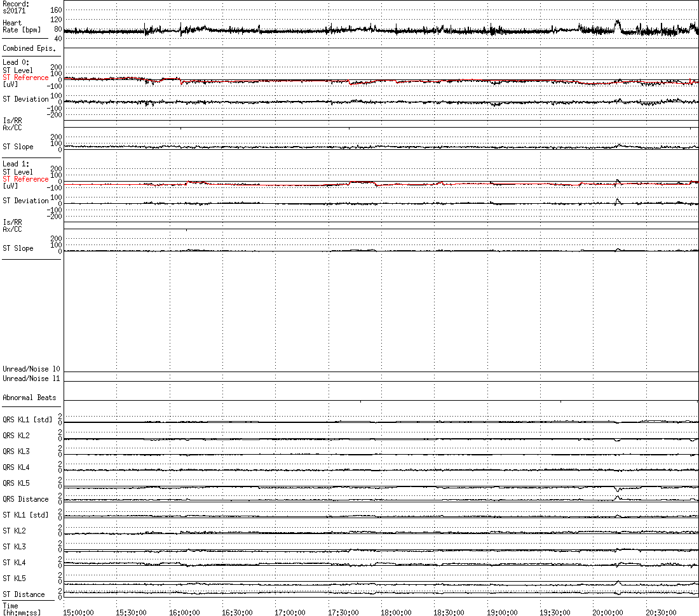Select the Record: s20171 label
Image resolution: width=699 pixels, height=616 pixels.
point(16,7)
